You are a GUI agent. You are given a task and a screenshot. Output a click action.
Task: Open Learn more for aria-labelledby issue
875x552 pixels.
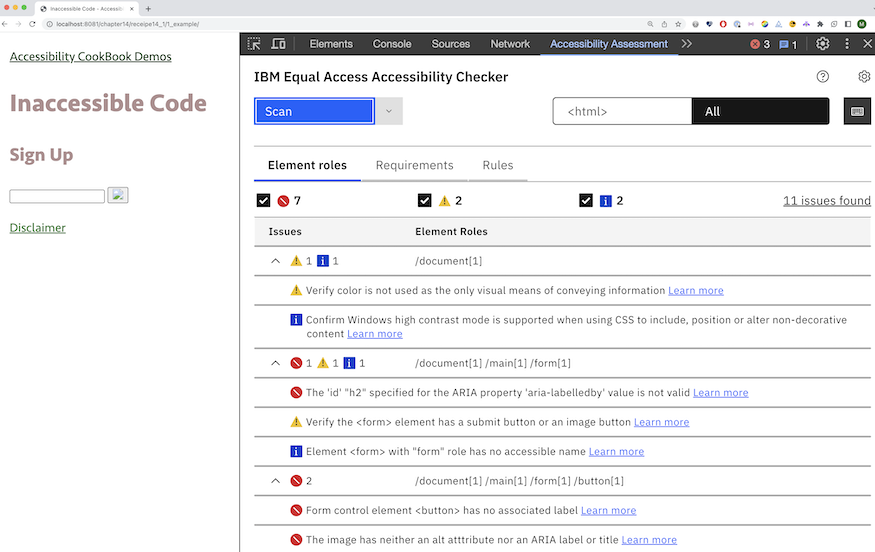tap(720, 392)
